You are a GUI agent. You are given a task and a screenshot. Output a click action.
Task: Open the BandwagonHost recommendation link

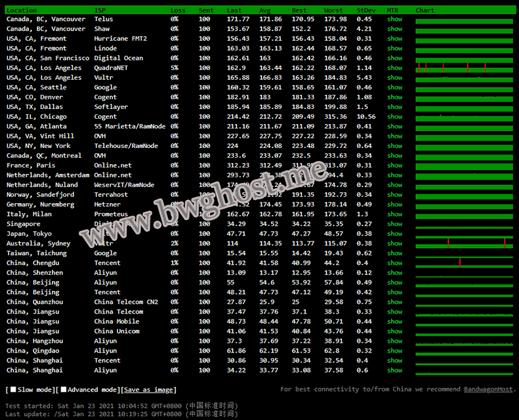tap(488, 389)
